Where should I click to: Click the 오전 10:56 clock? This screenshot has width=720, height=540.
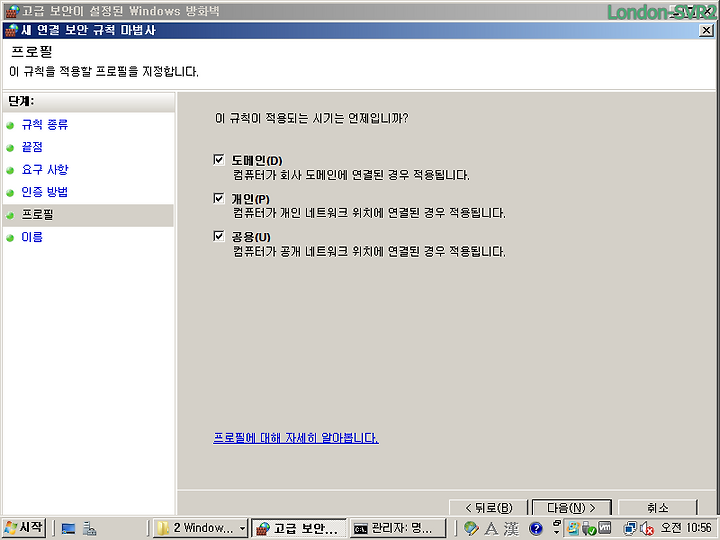pyautogui.click(x=686, y=528)
